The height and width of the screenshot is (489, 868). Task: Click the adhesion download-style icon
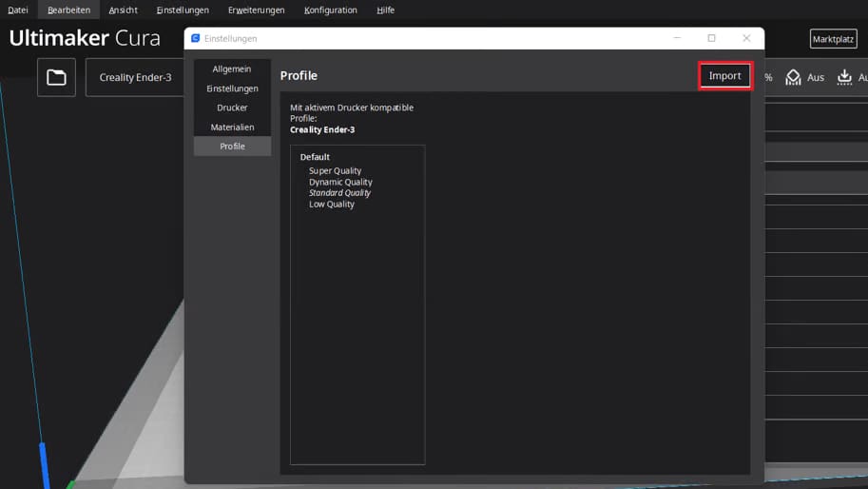click(844, 77)
